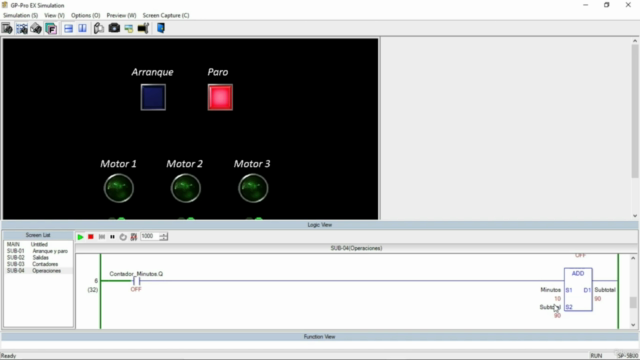Click the Ready status bar text

coord(8,356)
